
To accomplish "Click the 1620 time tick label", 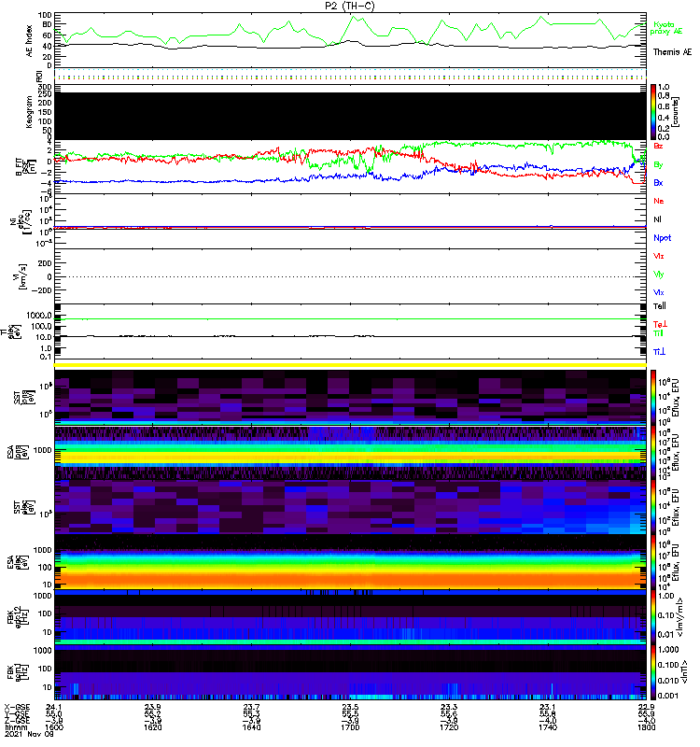I will [153, 727].
